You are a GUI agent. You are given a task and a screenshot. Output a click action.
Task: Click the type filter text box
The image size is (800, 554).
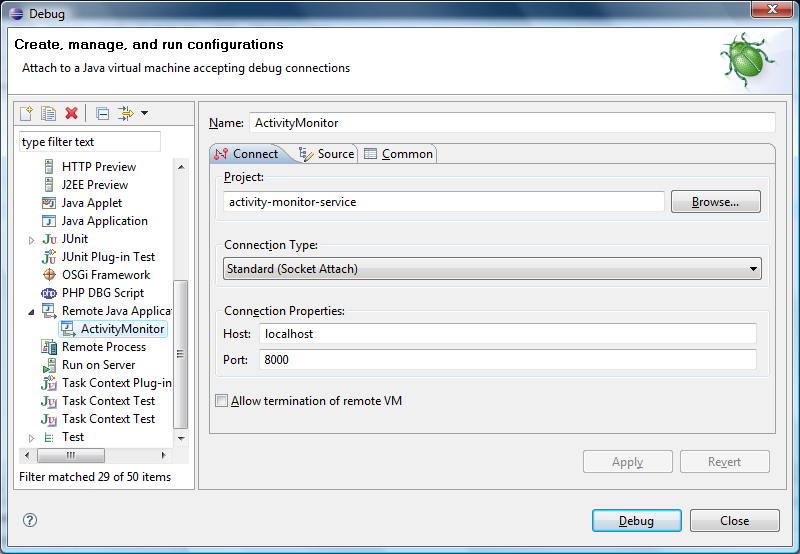[x=90, y=142]
